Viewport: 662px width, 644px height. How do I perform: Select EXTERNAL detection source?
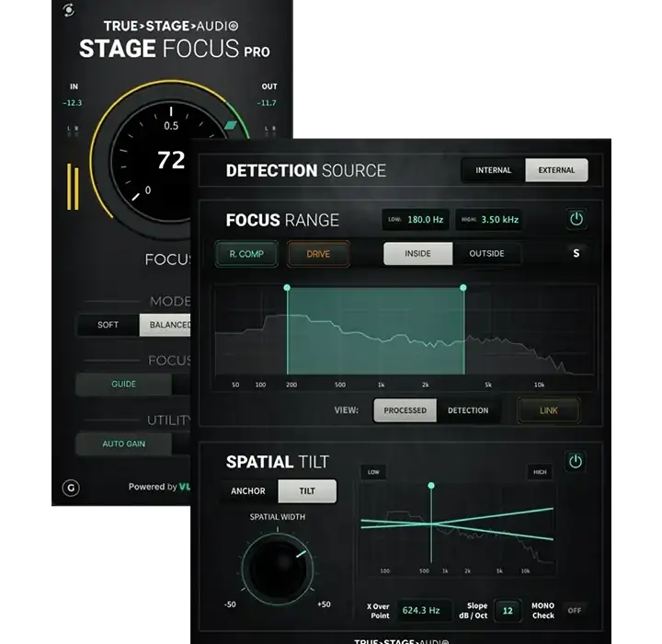coord(556,170)
